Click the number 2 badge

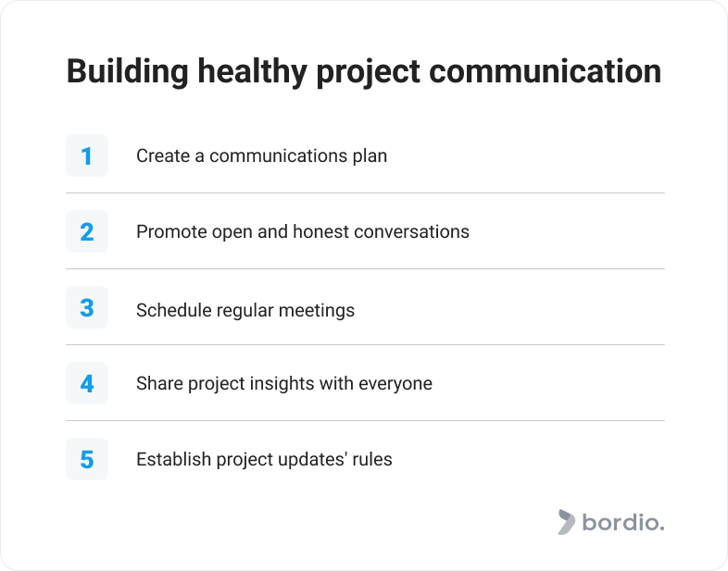pyautogui.click(x=87, y=231)
